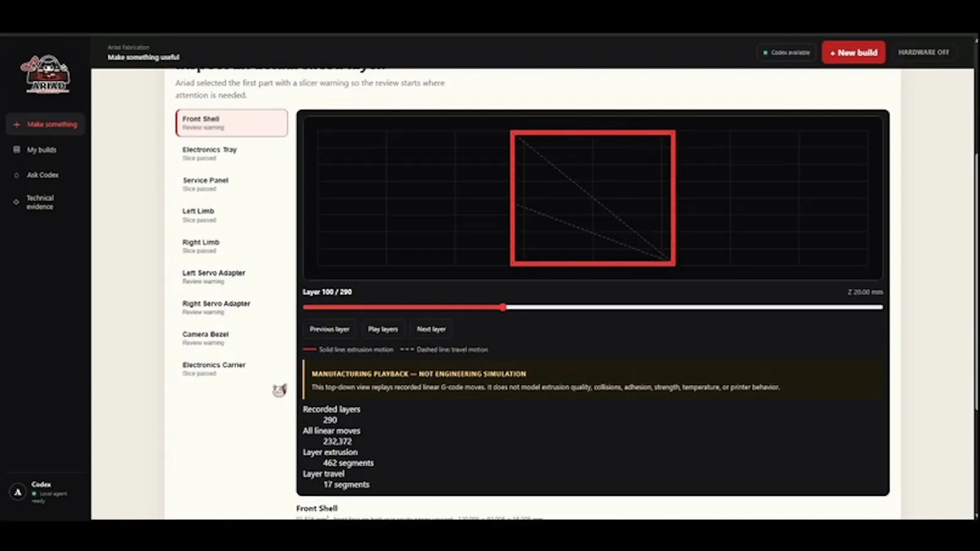Screen dimensions: 980x551
Task: Click the 17 segments travel value
Action: [x=347, y=484]
